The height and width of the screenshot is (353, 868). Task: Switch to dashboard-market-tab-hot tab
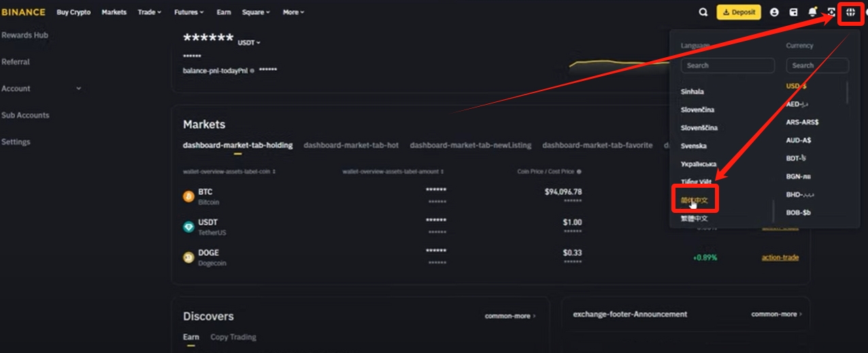pyautogui.click(x=351, y=145)
